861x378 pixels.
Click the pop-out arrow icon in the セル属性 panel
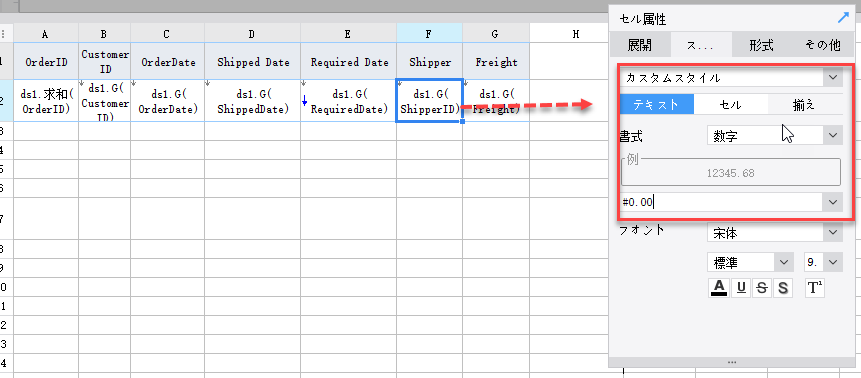(843, 19)
